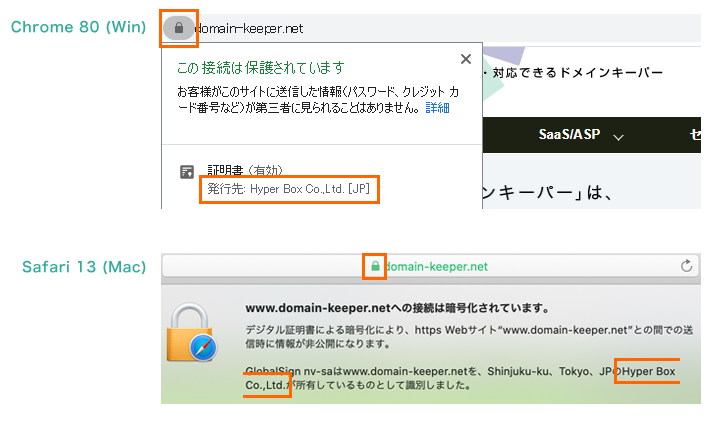Close the Chrome connection info popup

pos(466,59)
